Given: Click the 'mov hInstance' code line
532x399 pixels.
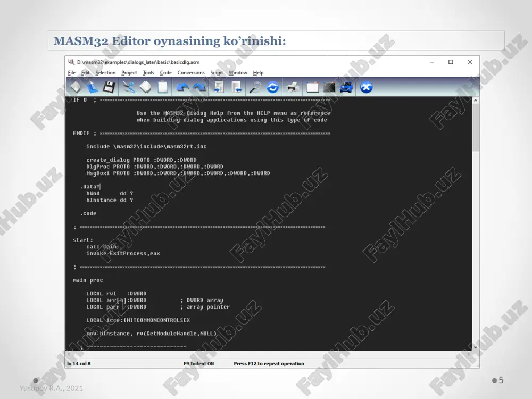Looking at the screenshot, I should coord(151,334).
